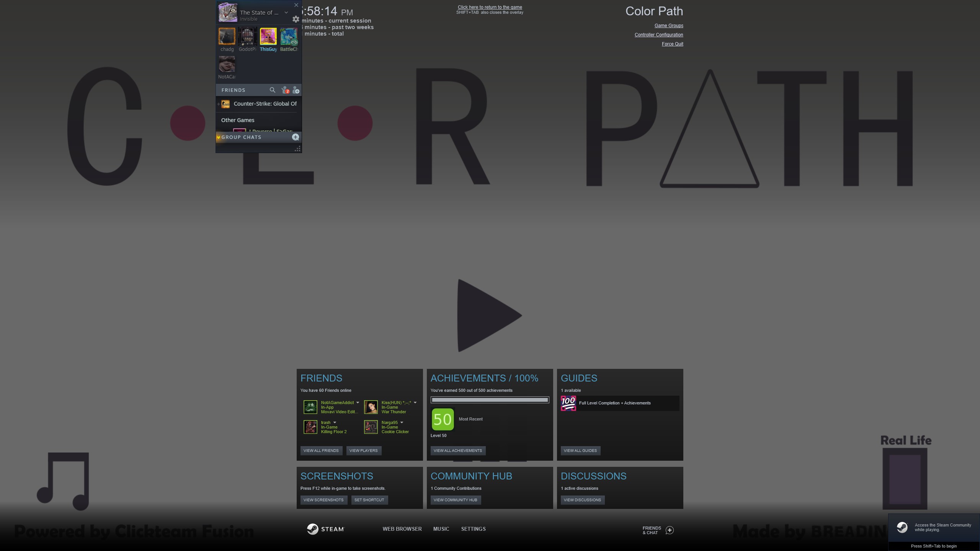Expand the Group Chats section chevron
The image size is (980, 551).
coord(219,137)
